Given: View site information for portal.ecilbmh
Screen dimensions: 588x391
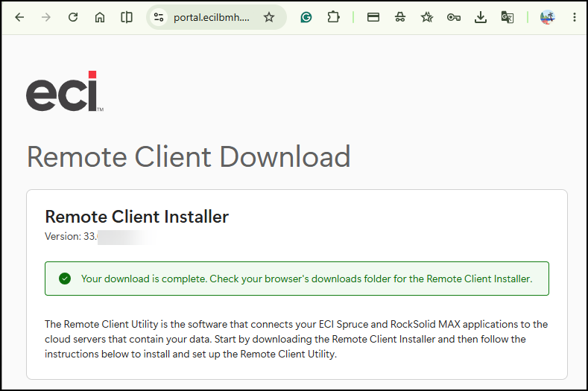Looking at the screenshot, I should [x=159, y=17].
